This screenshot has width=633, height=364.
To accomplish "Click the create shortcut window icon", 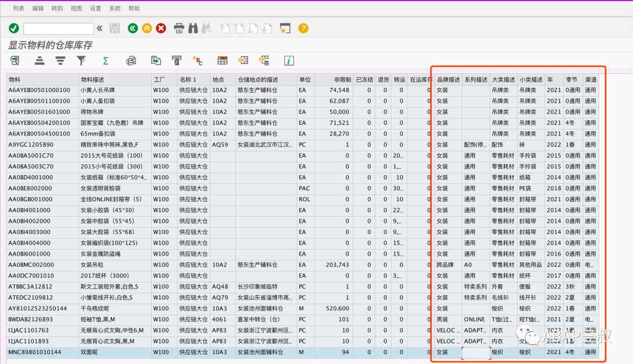I will (x=285, y=28).
